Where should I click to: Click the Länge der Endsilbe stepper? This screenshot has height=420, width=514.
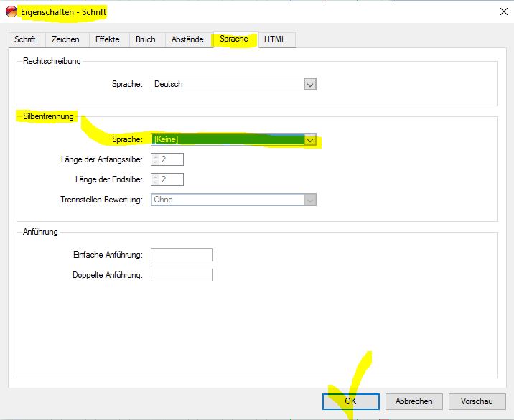point(155,179)
